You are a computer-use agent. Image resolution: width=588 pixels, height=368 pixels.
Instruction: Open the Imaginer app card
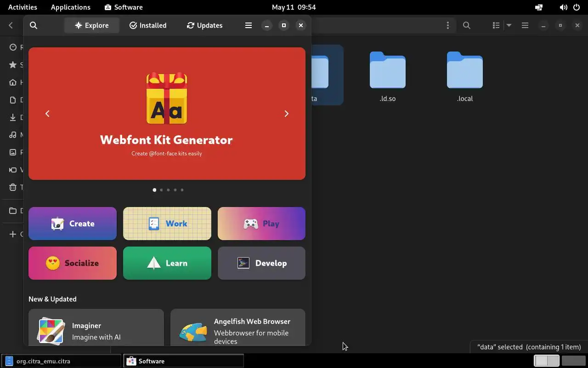pos(96,328)
